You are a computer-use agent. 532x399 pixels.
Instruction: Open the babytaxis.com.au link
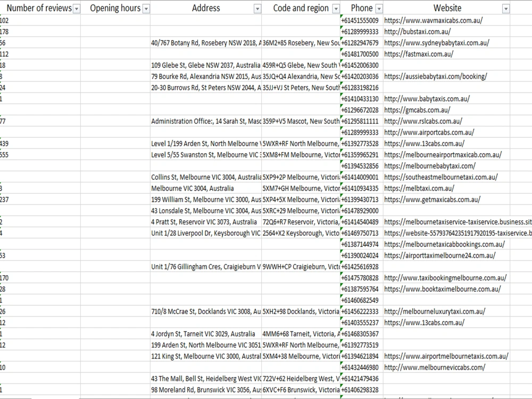427,99
